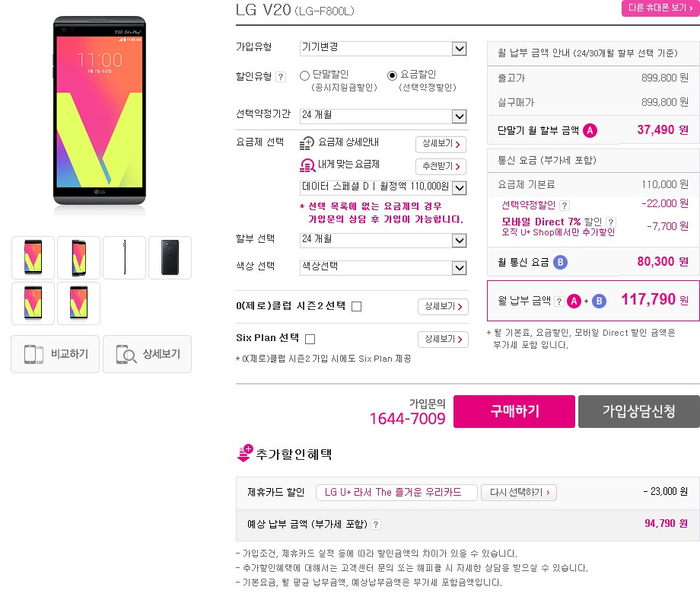Click the help icon beside 월 납부 금액

(x=559, y=302)
